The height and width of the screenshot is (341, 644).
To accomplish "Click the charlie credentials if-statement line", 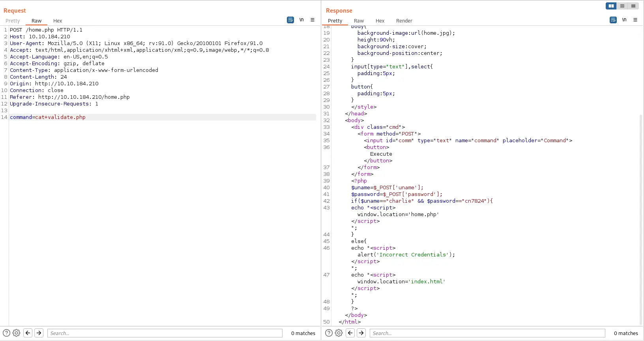I will pos(422,201).
